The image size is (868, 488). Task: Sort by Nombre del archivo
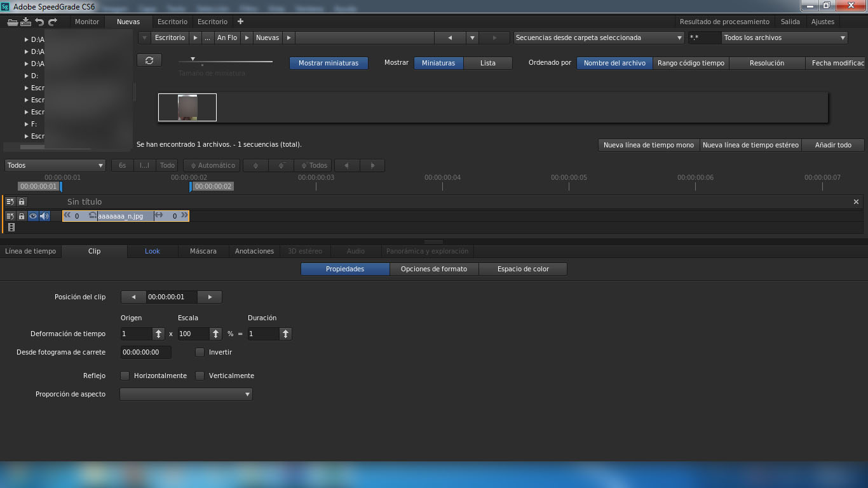point(614,63)
